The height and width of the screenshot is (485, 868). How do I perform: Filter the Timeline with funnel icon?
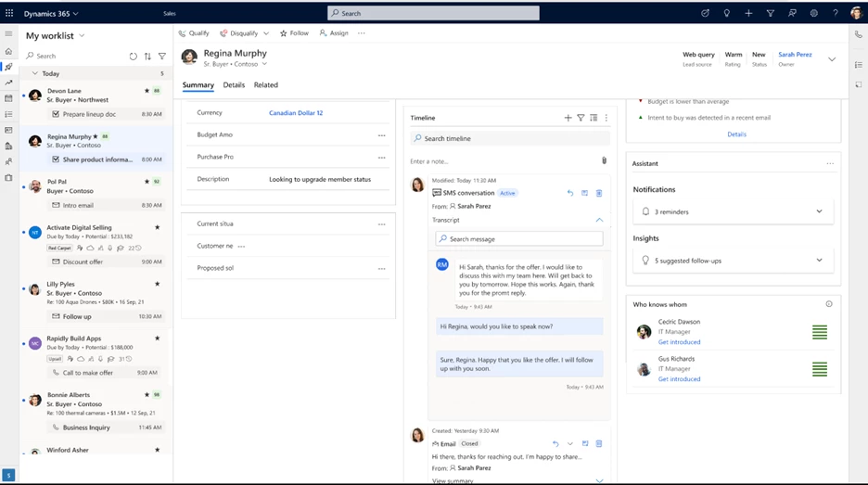pos(581,118)
